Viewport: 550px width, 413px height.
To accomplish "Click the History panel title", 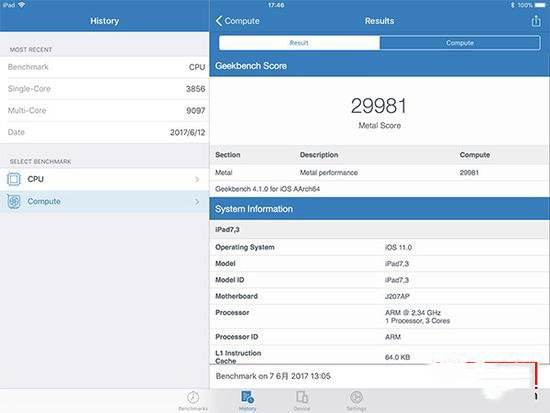I will tap(105, 21).
